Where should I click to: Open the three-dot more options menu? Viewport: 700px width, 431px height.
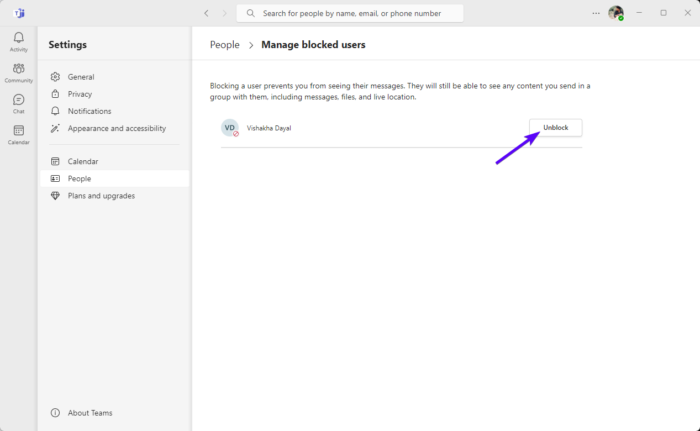(596, 13)
